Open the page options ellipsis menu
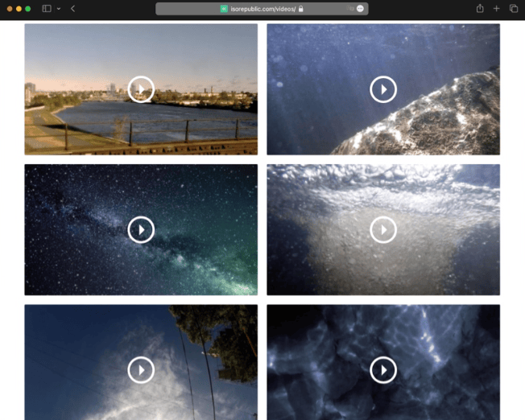Image resolution: width=525 pixels, height=420 pixels. click(x=360, y=9)
